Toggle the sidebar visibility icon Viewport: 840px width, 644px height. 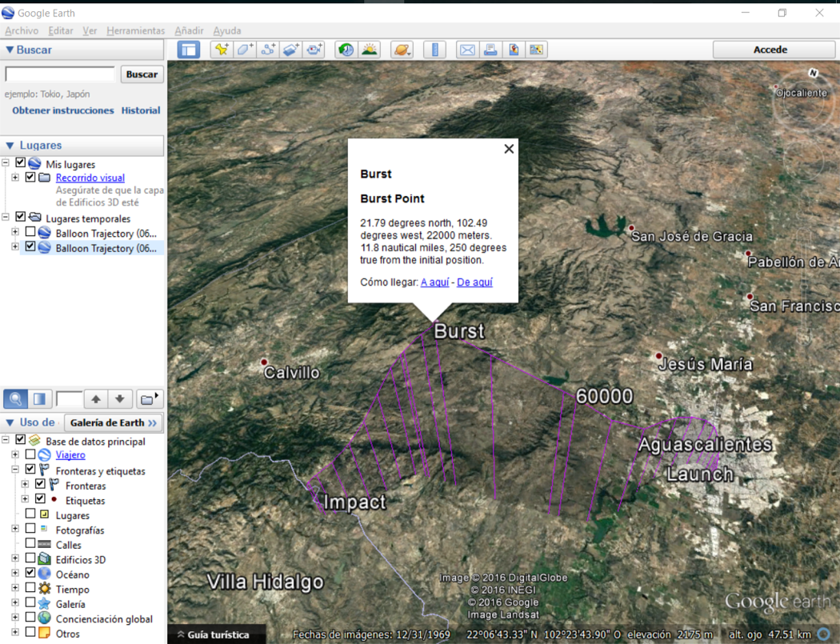pyautogui.click(x=189, y=50)
